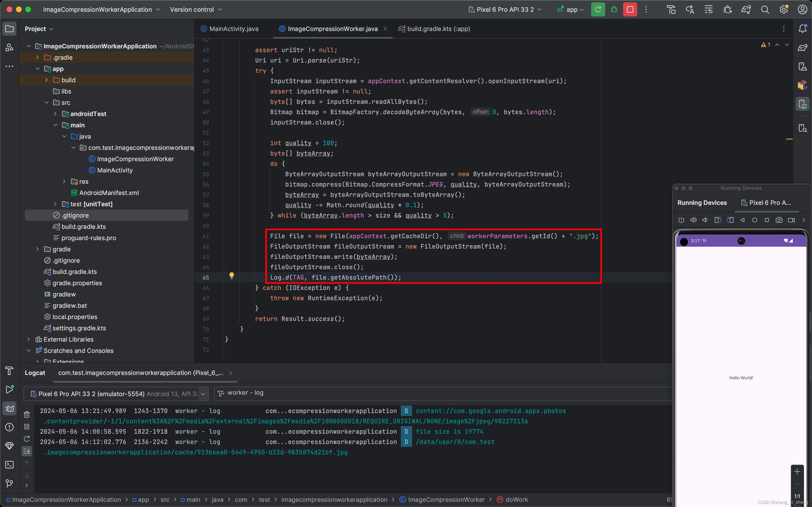
Task: Click the Debug app bug icon
Action: [x=614, y=9]
